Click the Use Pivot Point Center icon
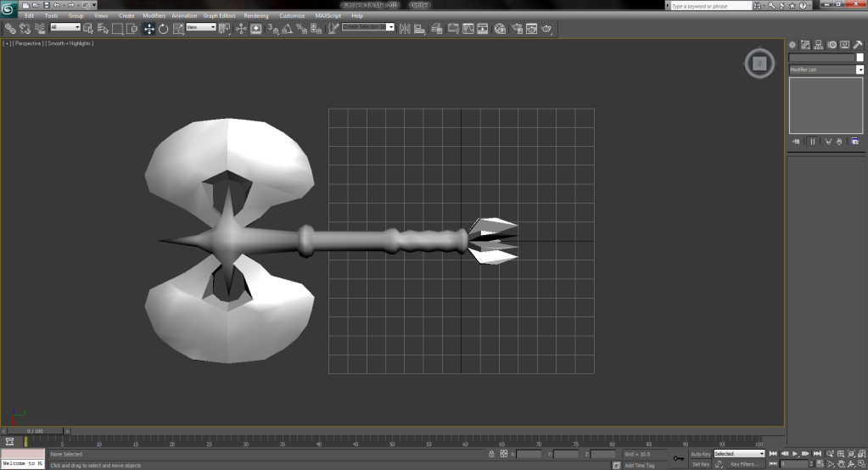The width and height of the screenshot is (868, 470). click(224, 29)
